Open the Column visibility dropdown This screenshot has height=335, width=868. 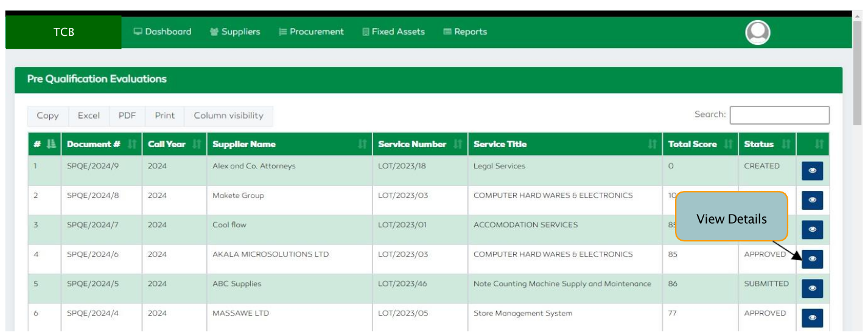coord(228,116)
